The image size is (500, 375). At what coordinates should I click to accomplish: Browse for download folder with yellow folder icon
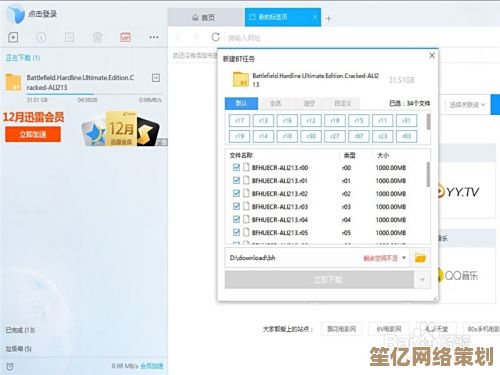420,258
